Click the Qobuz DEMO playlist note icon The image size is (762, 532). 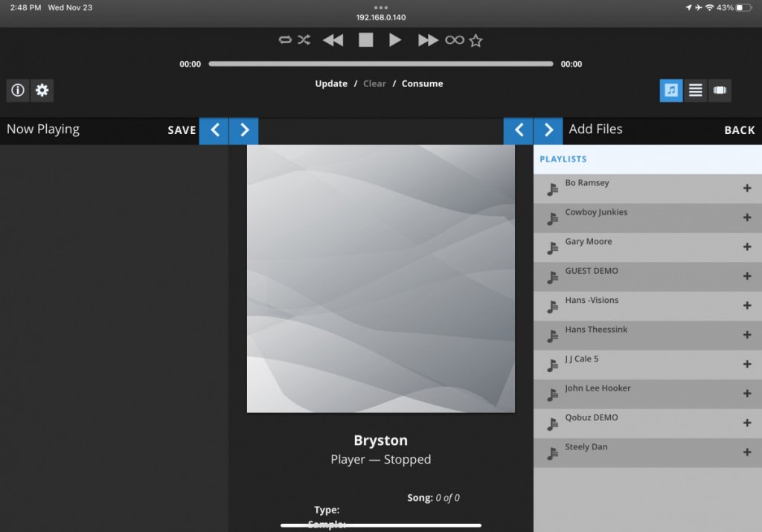553,424
